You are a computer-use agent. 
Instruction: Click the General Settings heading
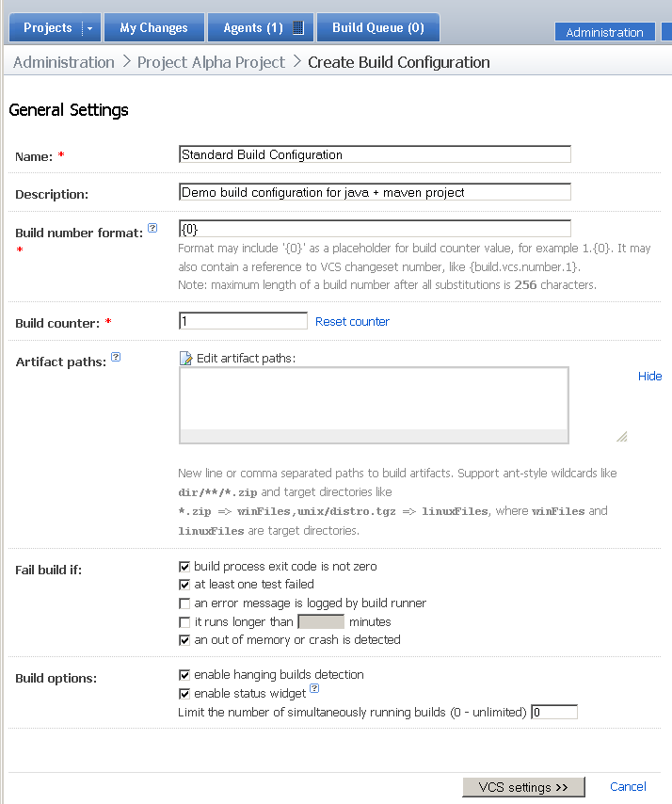point(69,110)
